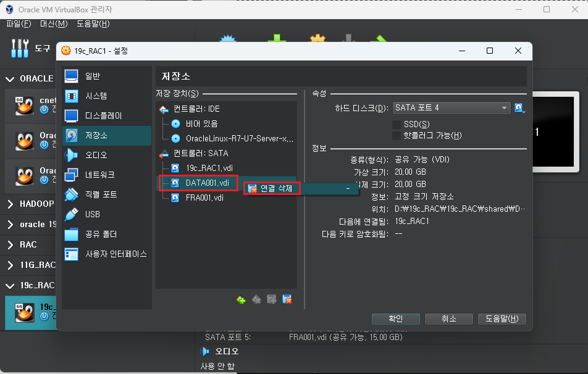Click the 확인 (OK) button
The height and width of the screenshot is (374, 588).
396,319
